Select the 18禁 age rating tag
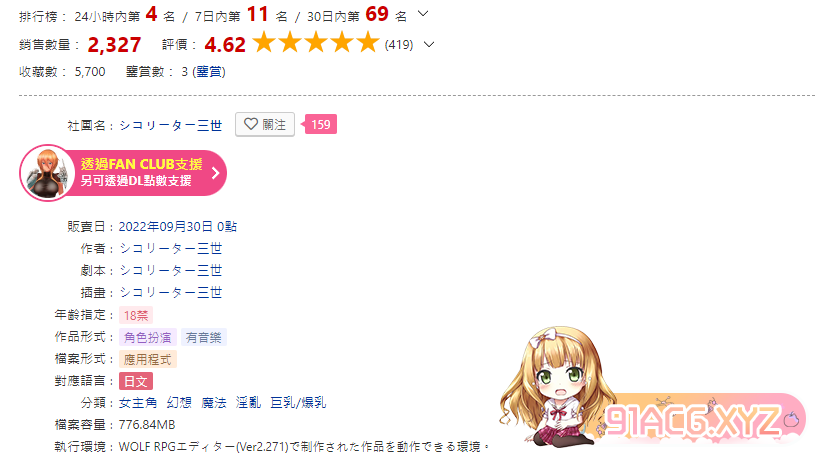 136,315
